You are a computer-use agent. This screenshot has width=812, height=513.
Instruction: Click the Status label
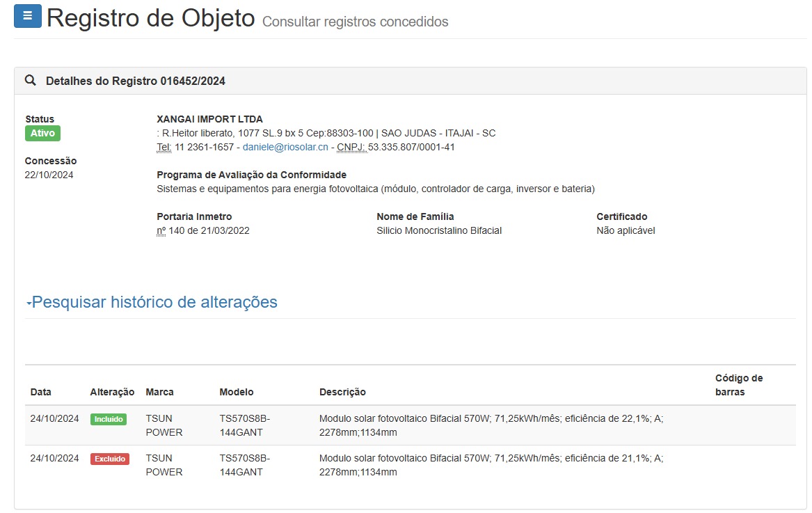40,119
